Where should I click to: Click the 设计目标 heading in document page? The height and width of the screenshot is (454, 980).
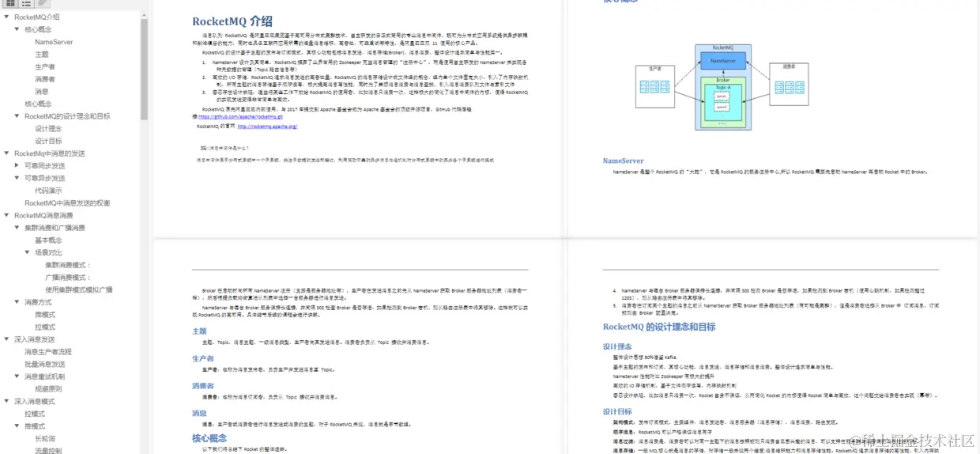click(617, 411)
